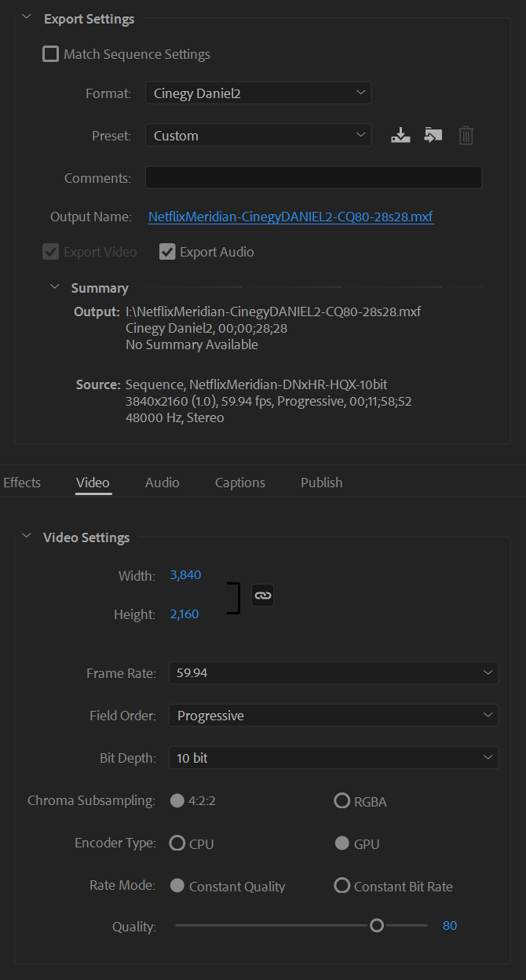
Task: Collapse the Export Settings section
Action: 27,17
